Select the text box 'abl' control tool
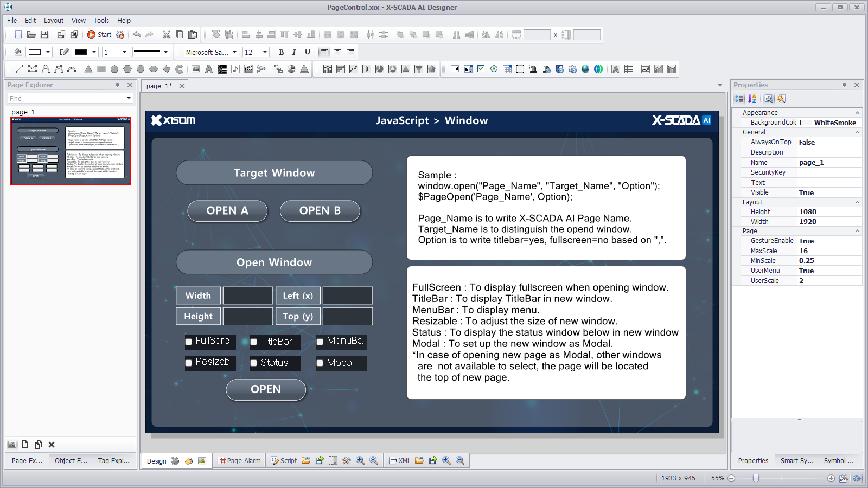This screenshot has width=868, height=488. tap(455, 69)
